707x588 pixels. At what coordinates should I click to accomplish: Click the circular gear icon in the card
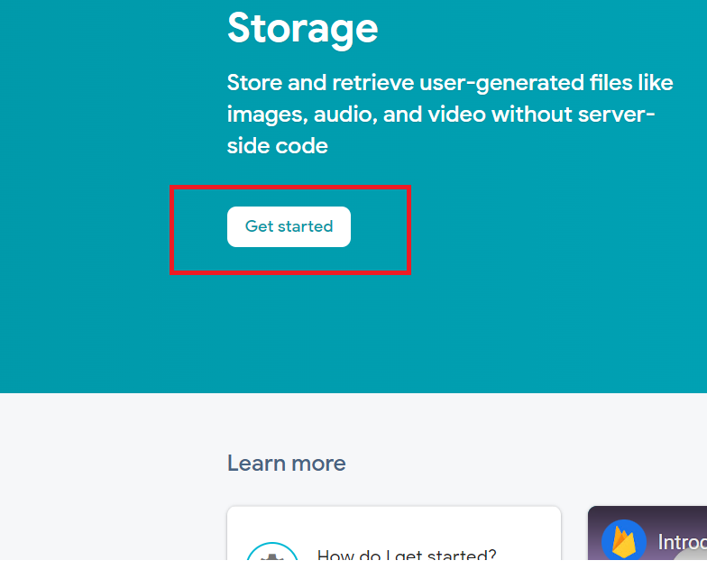point(272,554)
